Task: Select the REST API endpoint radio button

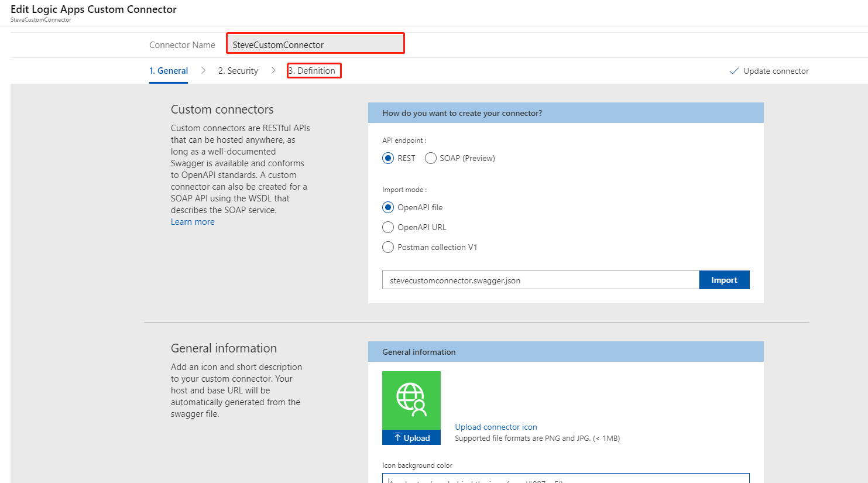Action: [x=388, y=158]
